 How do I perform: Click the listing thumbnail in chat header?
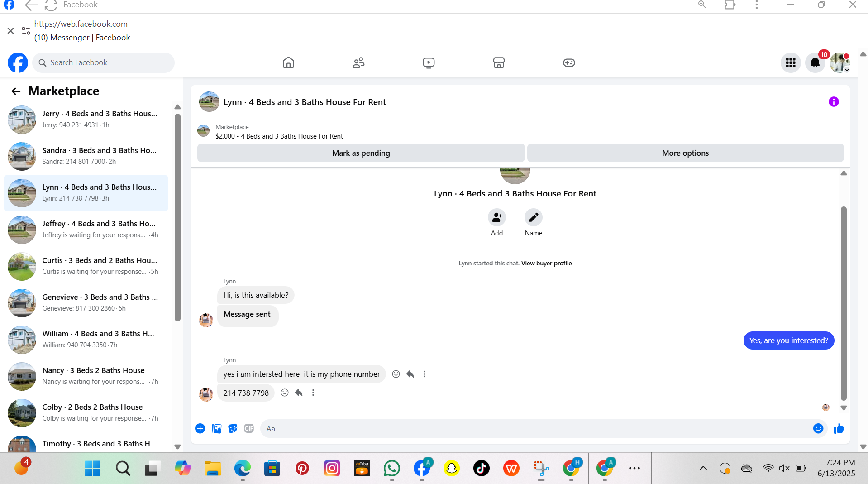(209, 102)
